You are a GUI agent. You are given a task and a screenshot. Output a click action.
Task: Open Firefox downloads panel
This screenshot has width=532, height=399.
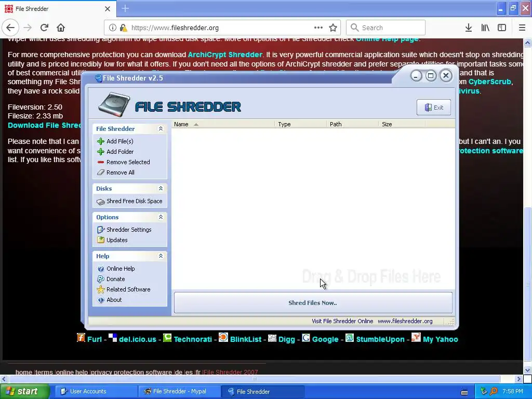(469, 28)
